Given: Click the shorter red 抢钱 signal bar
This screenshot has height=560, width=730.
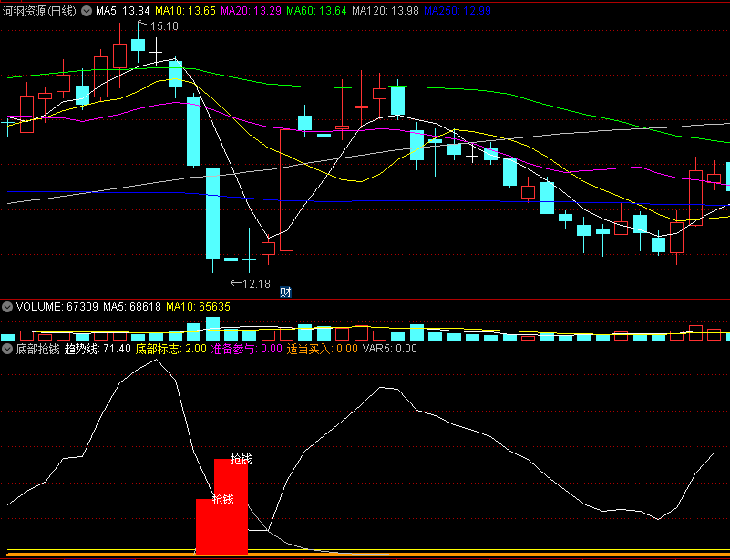Looking at the screenshot, I should coord(205,527).
